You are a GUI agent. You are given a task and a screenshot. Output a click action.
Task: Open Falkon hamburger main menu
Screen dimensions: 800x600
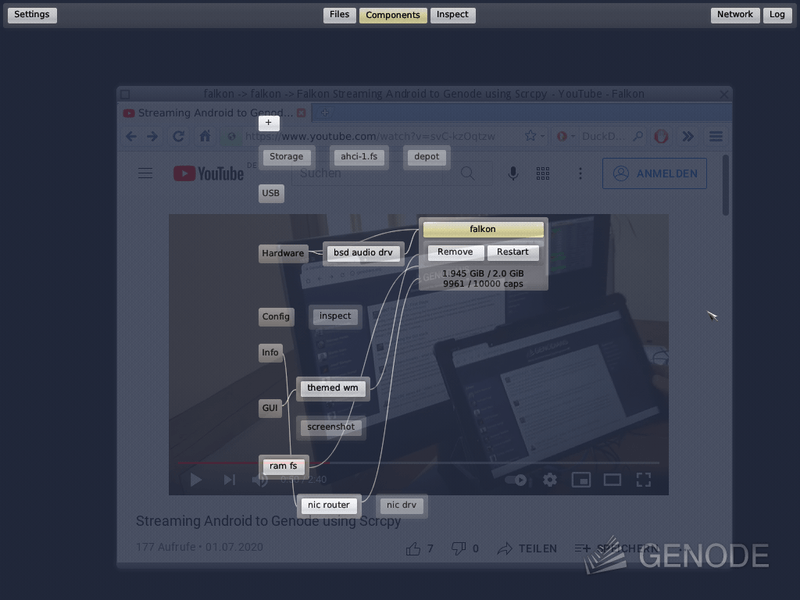[716, 136]
